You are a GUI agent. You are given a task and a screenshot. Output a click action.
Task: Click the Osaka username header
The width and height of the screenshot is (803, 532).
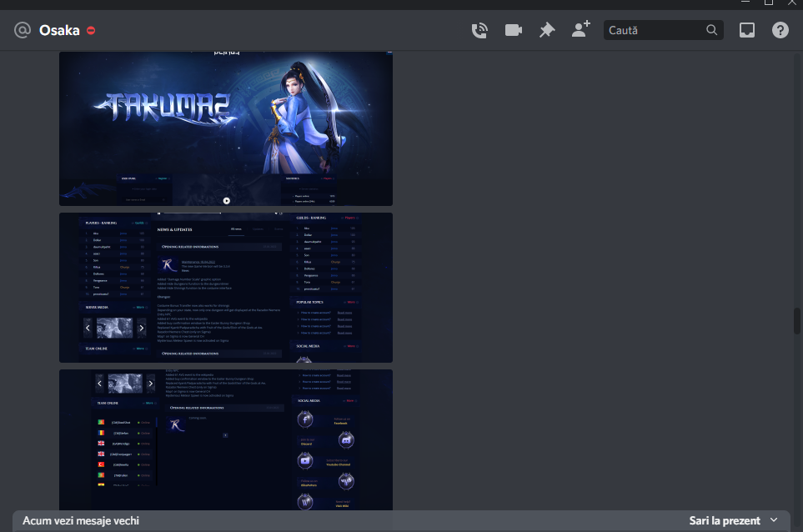pos(59,30)
